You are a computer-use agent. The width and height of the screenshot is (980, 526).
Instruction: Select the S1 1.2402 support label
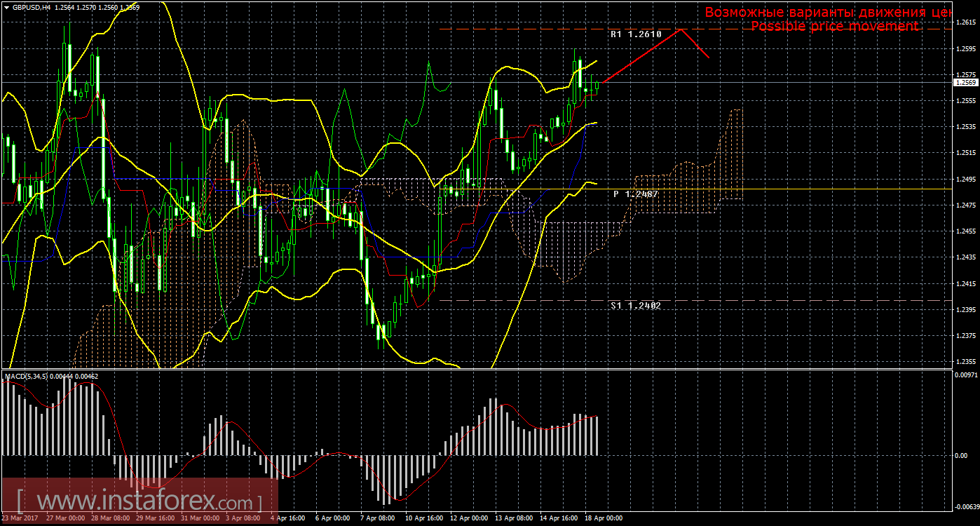click(x=636, y=306)
